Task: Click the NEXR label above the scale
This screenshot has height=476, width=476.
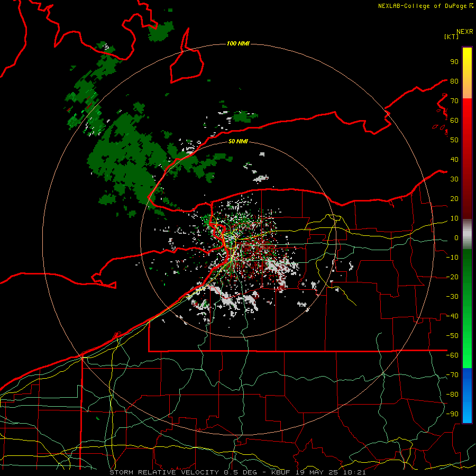Action: (465, 32)
